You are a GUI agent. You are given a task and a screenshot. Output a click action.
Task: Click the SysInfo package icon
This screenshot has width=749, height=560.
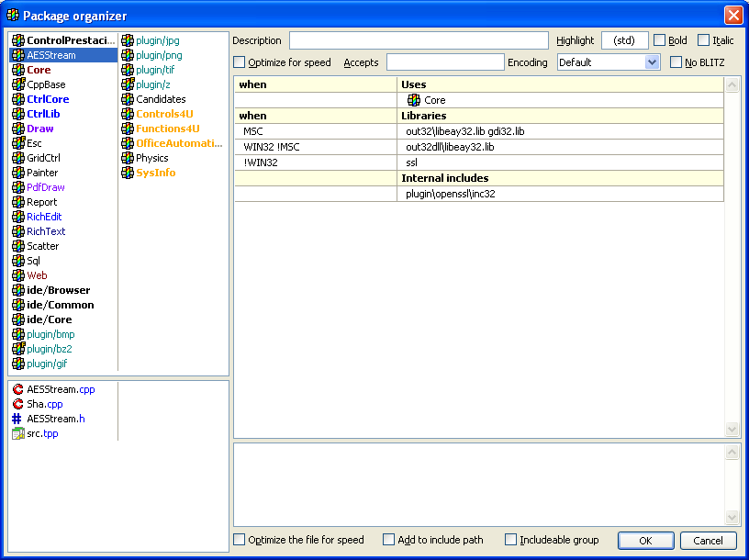click(x=128, y=173)
